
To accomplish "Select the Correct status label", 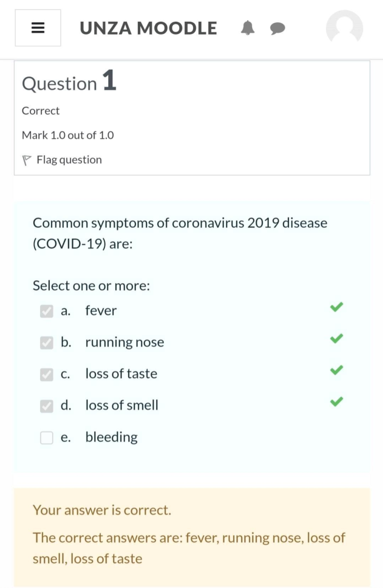I will tap(41, 111).
